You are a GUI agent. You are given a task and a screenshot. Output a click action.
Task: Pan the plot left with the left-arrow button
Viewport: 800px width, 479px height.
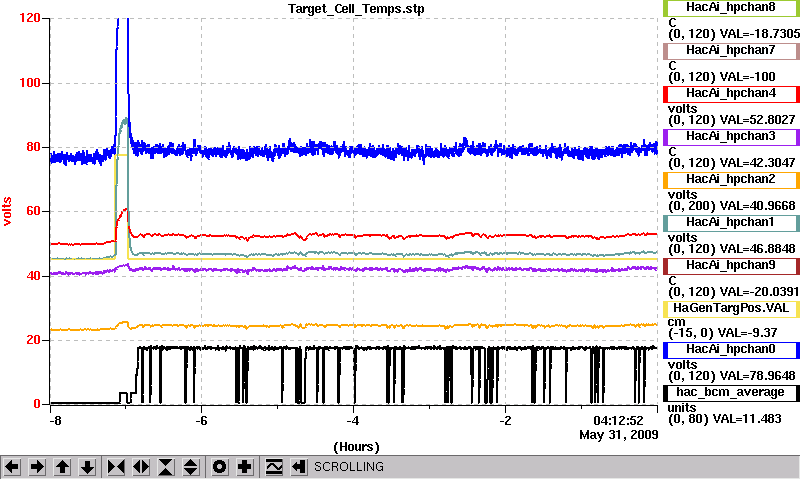tap(12, 467)
